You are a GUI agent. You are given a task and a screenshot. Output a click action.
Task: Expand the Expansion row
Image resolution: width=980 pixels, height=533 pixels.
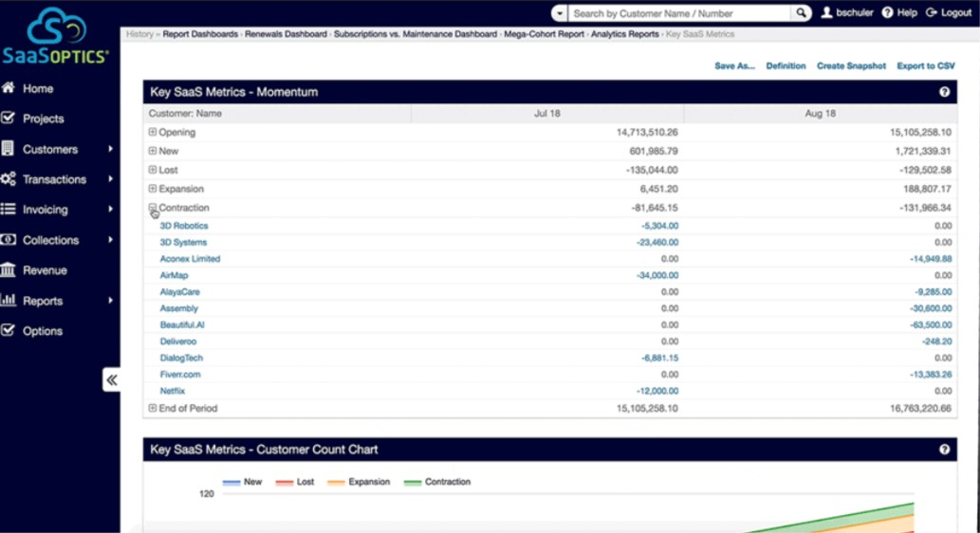(153, 188)
